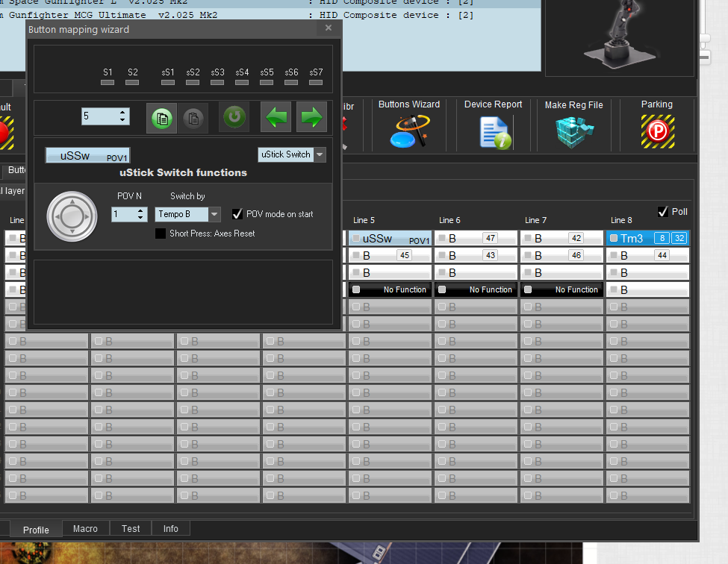The image size is (728, 564).
Task: Click the uSSw POV1 button in the wizard
Action: click(x=88, y=155)
